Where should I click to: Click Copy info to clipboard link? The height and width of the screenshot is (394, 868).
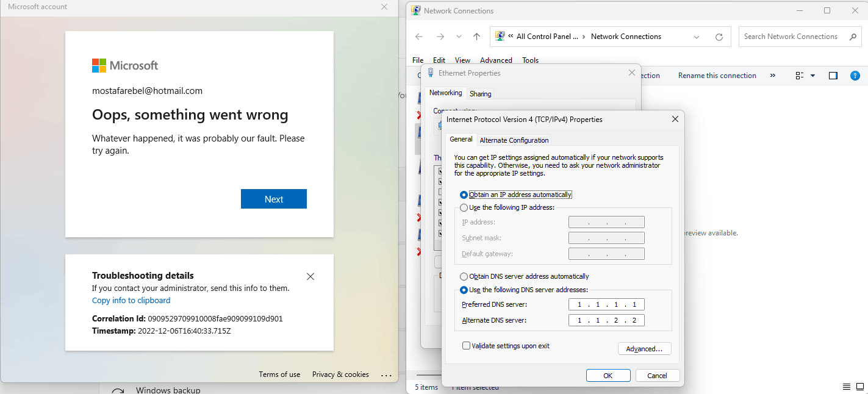131,301
